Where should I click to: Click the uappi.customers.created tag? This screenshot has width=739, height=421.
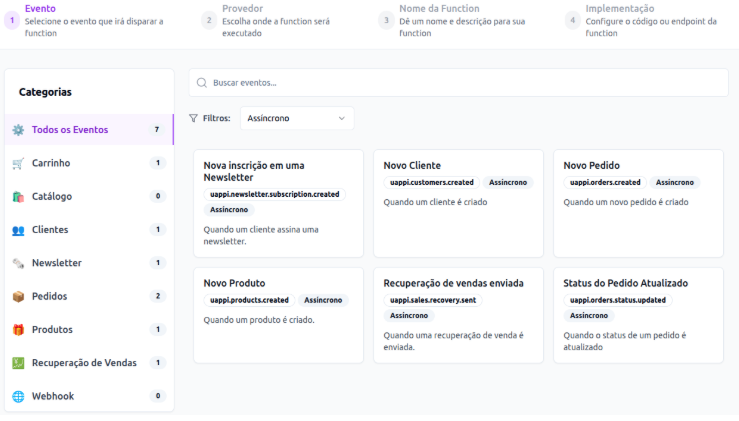pyautogui.click(x=432, y=182)
